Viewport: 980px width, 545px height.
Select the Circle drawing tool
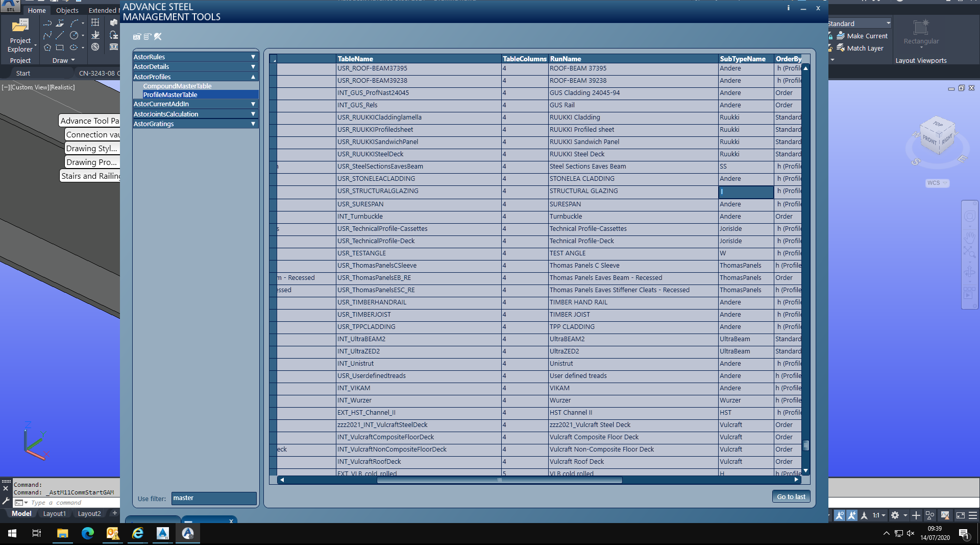75,35
